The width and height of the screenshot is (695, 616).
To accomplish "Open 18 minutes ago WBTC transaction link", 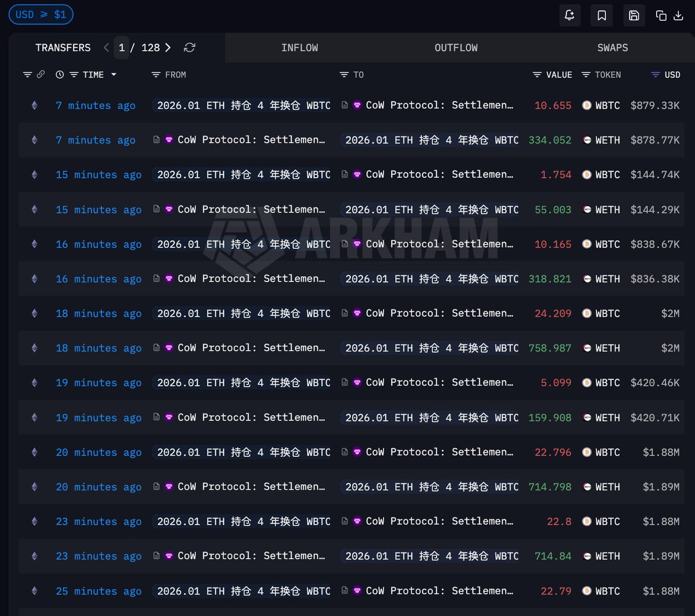I will [x=98, y=313].
